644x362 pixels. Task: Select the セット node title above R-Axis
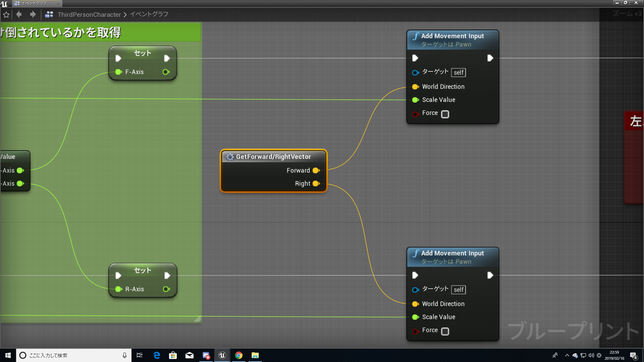(143, 270)
